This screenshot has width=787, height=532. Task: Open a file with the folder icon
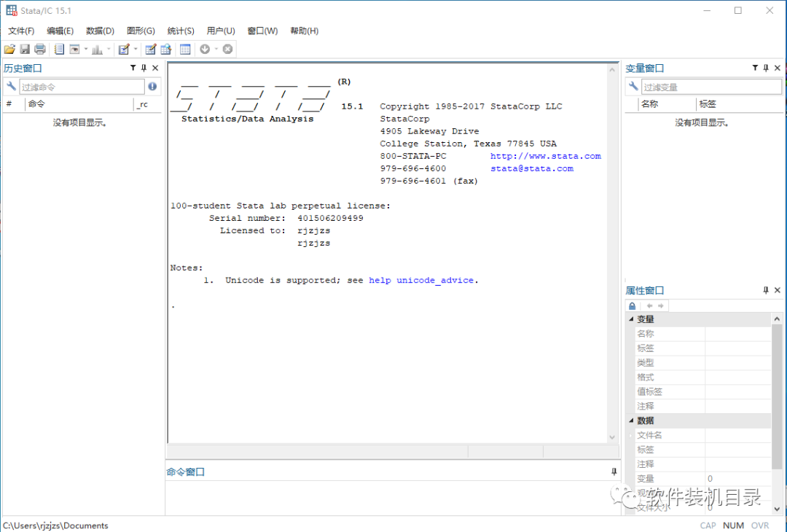pos(9,49)
